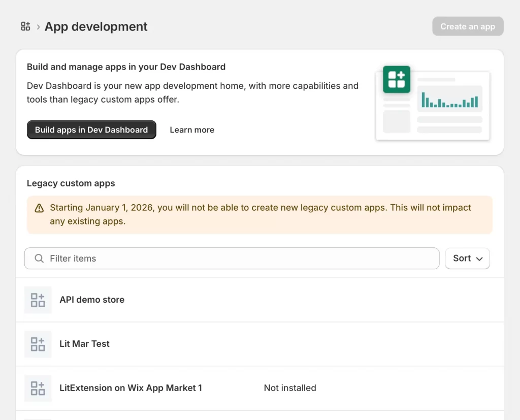Select the Legacy custom apps section header

(71, 183)
